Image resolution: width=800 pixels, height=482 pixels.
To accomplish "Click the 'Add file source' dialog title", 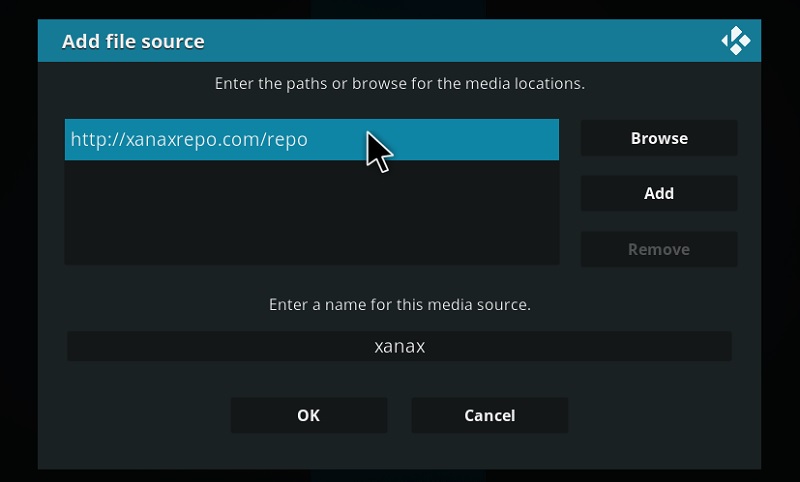I will click(133, 41).
